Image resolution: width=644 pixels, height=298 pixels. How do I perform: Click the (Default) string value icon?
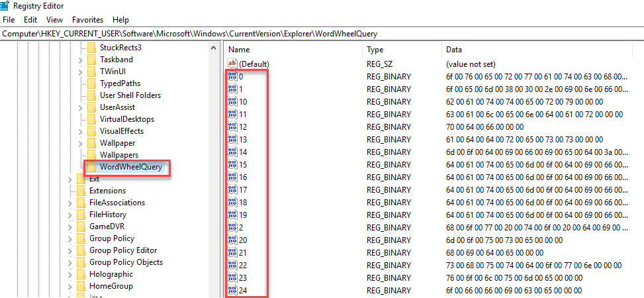click(x=232, y=64)
